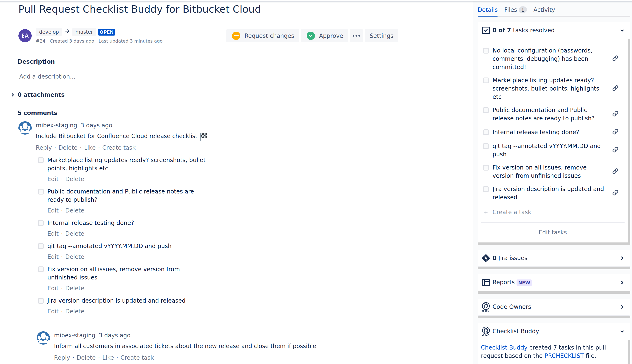Click the EA author avatar

(25, 36)
